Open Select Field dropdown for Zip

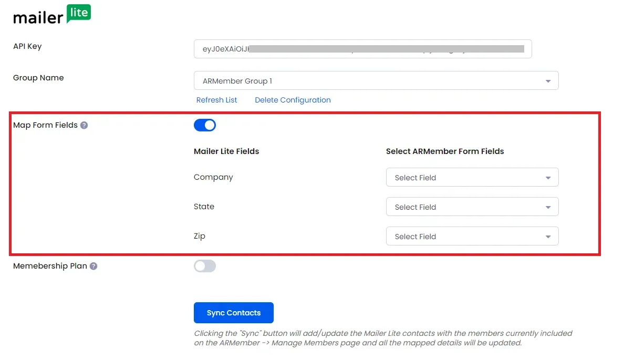click(472, 237)
